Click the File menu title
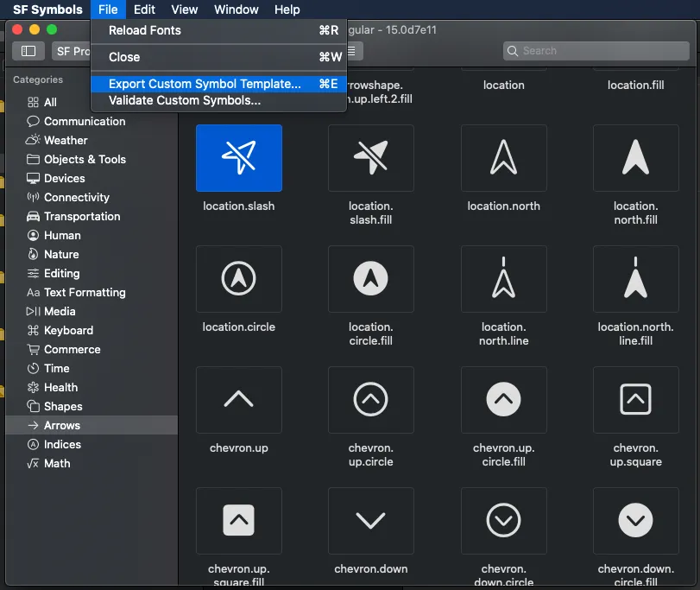700x590 pixels. pyautogui.click(x=108, y=10)
